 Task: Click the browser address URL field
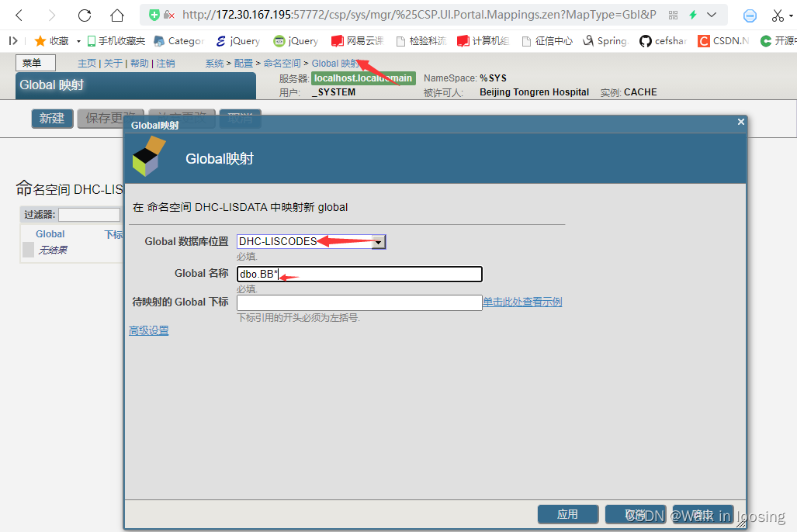point(419,15)
